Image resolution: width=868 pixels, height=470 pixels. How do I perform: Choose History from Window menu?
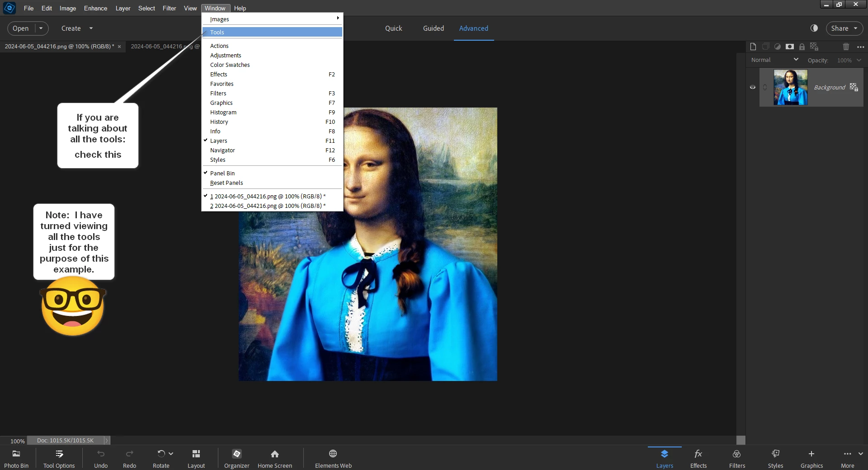coord(272,122)
